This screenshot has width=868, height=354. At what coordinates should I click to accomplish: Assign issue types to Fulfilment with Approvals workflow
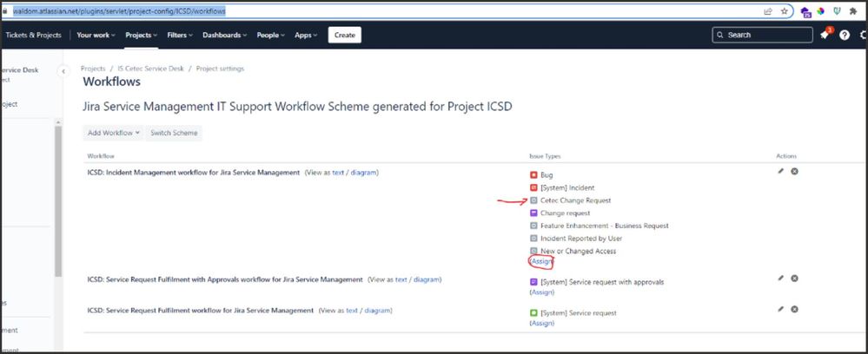[x=542, y=292]
